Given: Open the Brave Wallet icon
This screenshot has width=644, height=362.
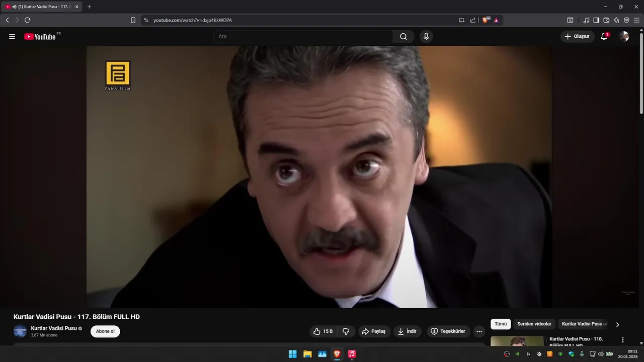Looking at the screenshot, I should point(606,20).
